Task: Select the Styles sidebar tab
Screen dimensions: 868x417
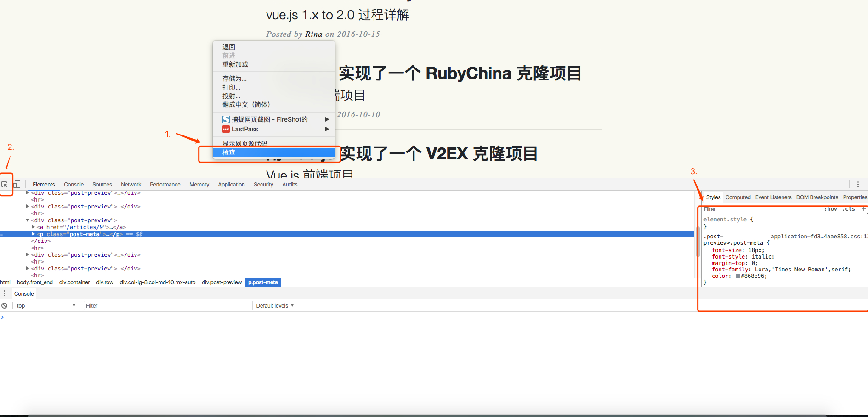Action: click(x=713, y=197)
